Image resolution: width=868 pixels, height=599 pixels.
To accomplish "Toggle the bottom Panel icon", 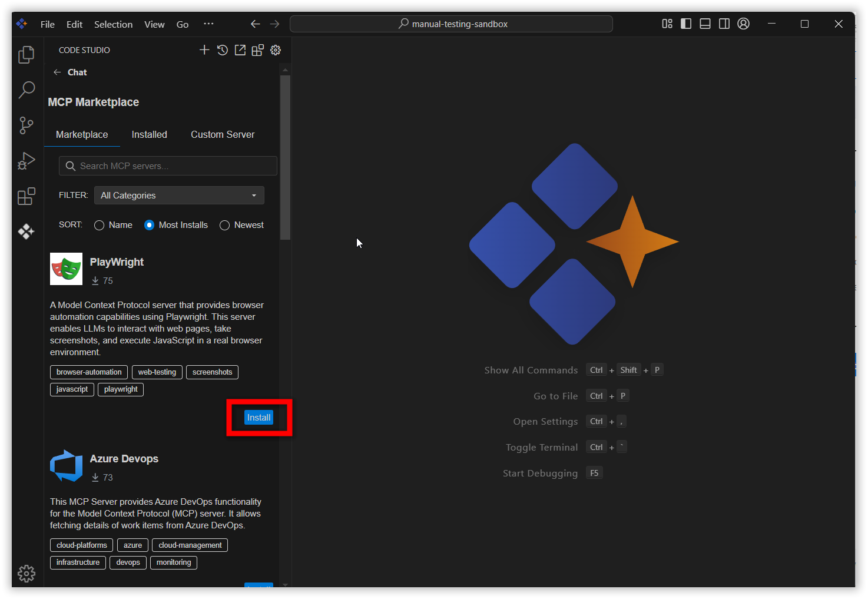I will [x=705, y=24].
